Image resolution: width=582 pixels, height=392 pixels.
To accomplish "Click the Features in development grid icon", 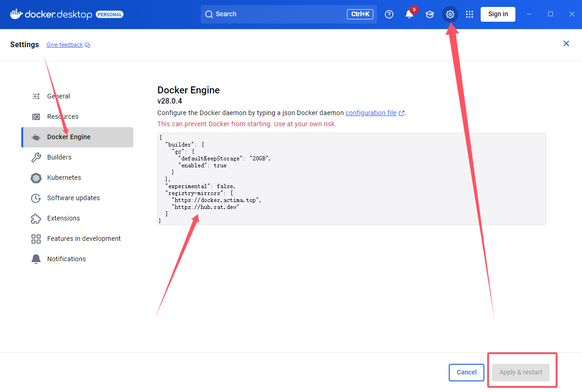I will [x=36, y=239].
